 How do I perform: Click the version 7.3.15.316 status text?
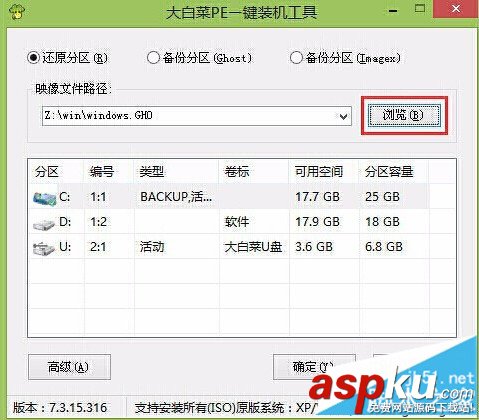[60, 407]
